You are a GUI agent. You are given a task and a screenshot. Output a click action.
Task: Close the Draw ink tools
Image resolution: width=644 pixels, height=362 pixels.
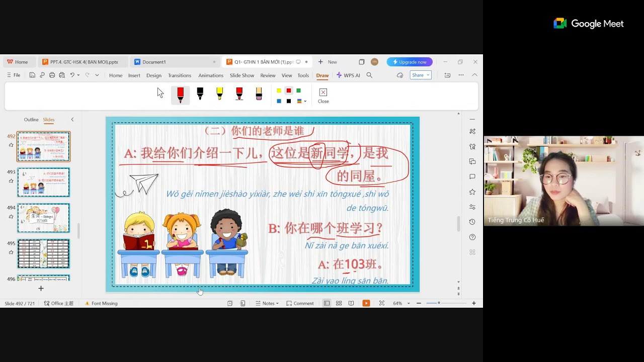coord(323,95)
